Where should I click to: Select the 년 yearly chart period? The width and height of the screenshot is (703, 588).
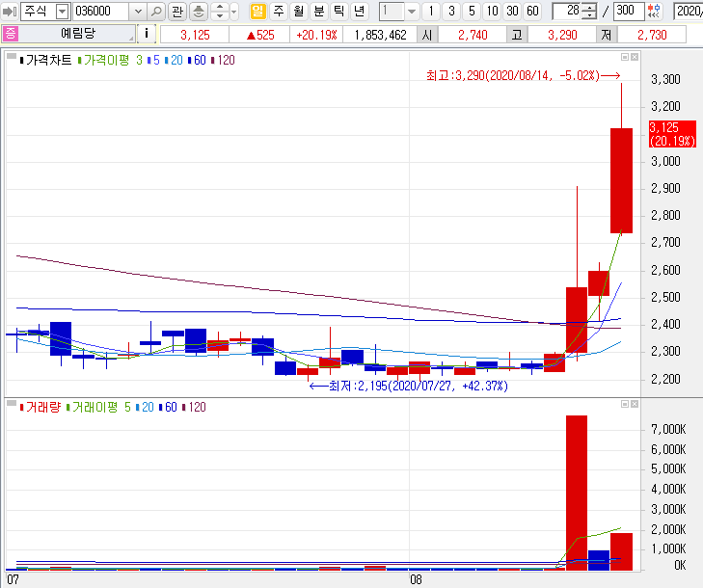tap(359, 12)
